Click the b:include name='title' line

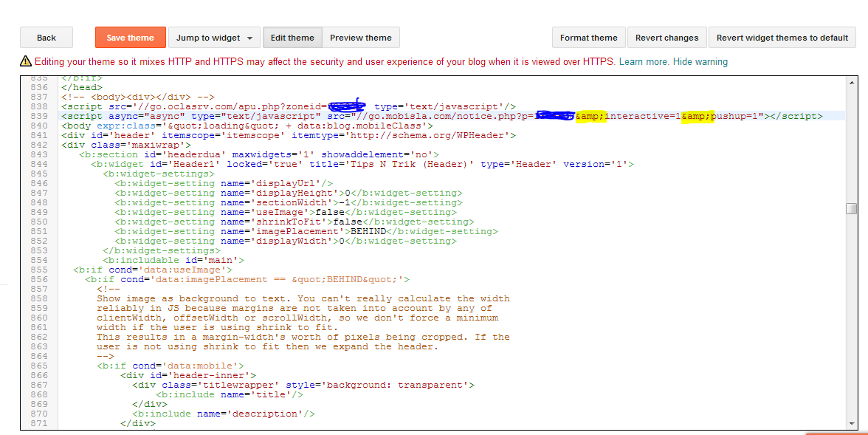(230, 394)
